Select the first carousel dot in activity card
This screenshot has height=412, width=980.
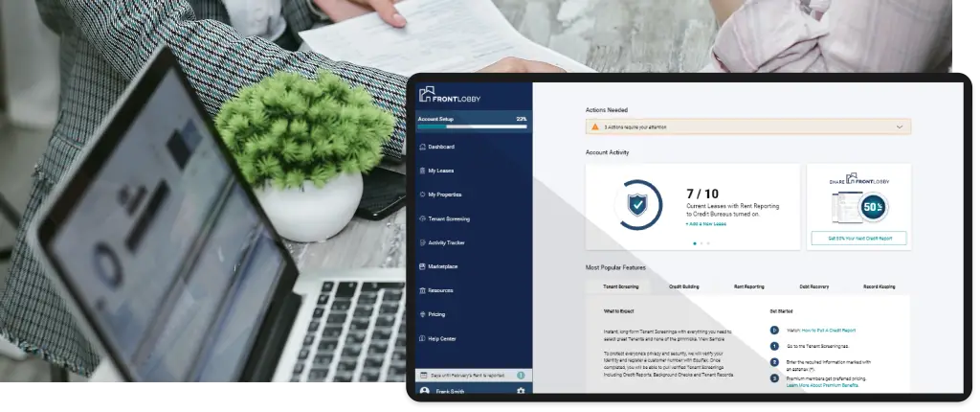coord(695,243)
